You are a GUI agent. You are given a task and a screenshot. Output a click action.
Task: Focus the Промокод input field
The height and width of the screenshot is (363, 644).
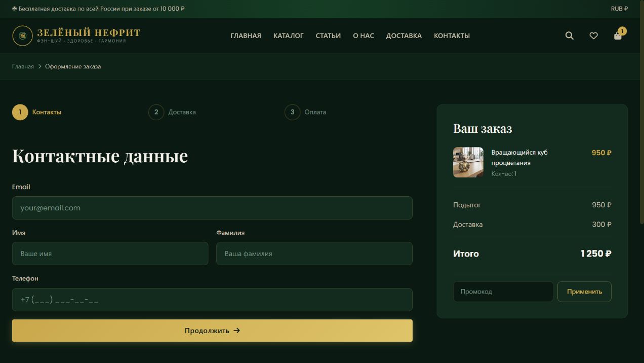coord(503,292)
